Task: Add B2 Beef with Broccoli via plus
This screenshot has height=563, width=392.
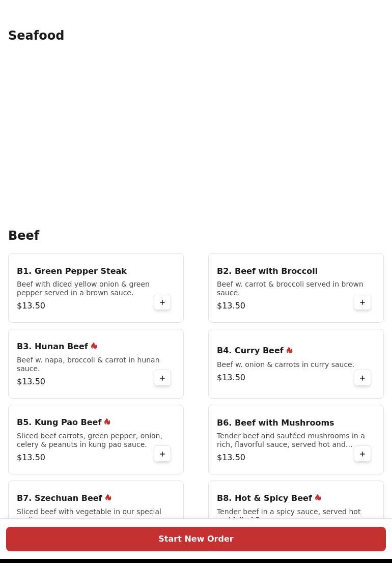Action: click(x=362, y=302)
